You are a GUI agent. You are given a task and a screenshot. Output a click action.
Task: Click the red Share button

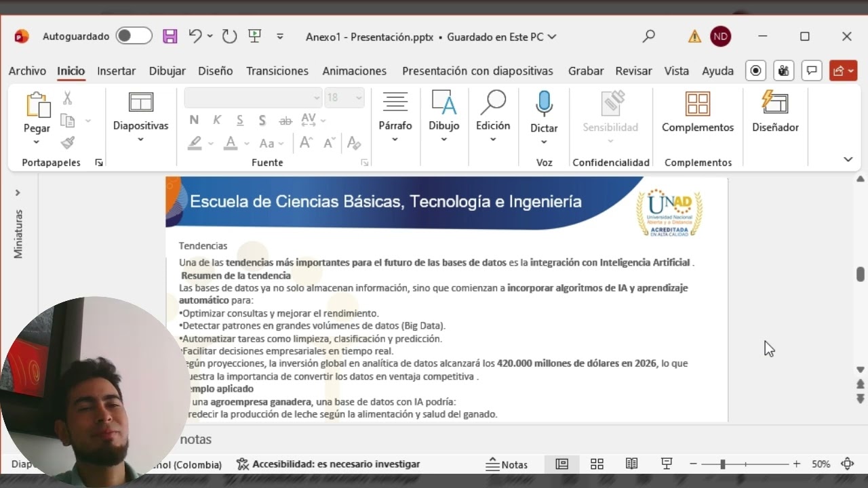click(x=843, y=70)
